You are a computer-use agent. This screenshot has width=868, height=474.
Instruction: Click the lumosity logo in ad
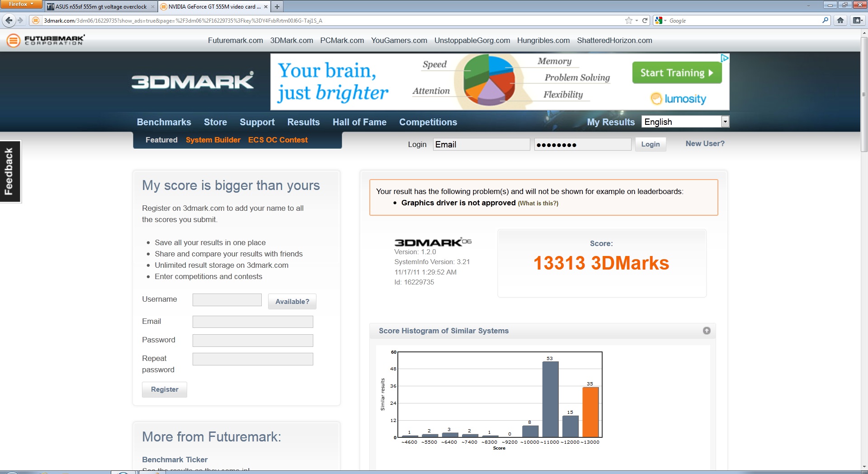pos(679,99)
